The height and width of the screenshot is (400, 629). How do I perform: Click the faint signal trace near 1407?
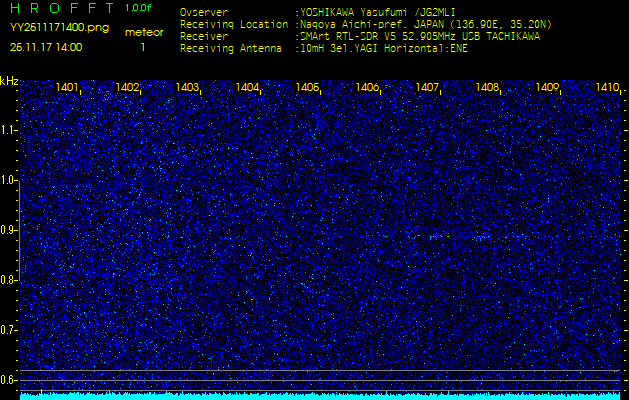[433, 237]
